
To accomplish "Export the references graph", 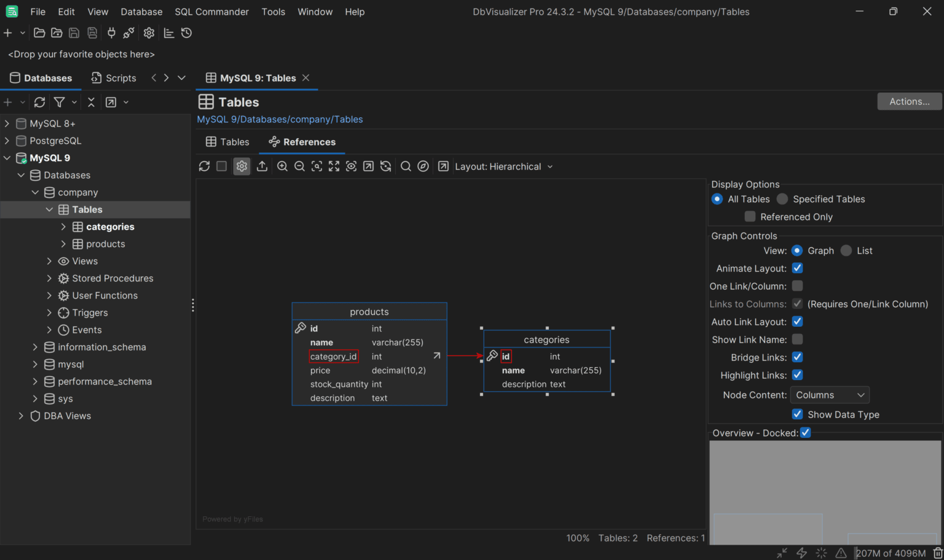I will click(x=262, y=166).
